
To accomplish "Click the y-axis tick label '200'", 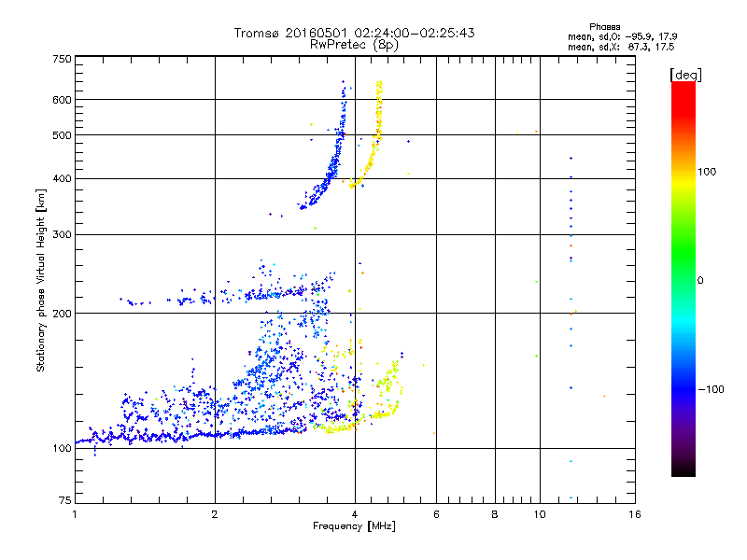I will pyautogui.click(x=63, y=314).
